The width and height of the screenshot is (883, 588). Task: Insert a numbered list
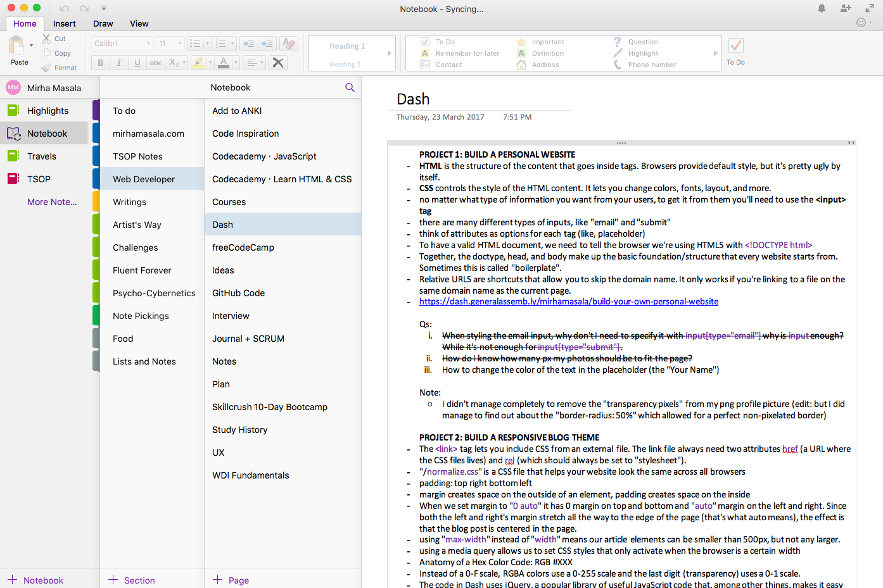click(220, 44)
